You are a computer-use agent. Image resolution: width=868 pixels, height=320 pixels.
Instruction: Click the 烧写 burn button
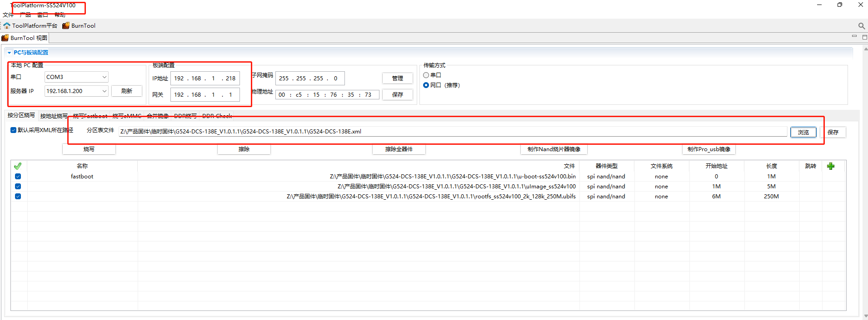click(89, 149)
